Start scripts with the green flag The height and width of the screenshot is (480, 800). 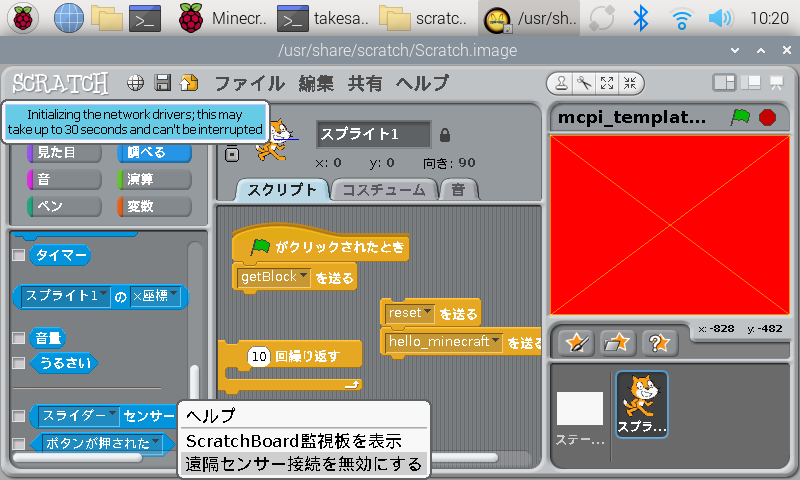740,117
